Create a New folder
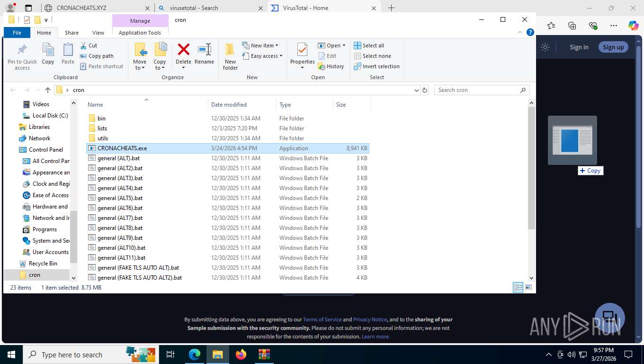 (x=230, y=56)
